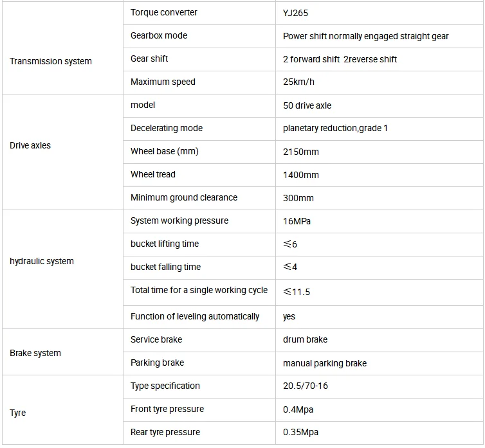
Task: Select the bucket lifting time label
Action: coord(165,244)
